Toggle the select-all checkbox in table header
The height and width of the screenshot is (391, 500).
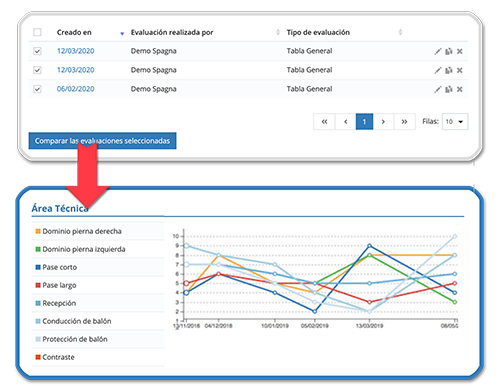(37, 32)
